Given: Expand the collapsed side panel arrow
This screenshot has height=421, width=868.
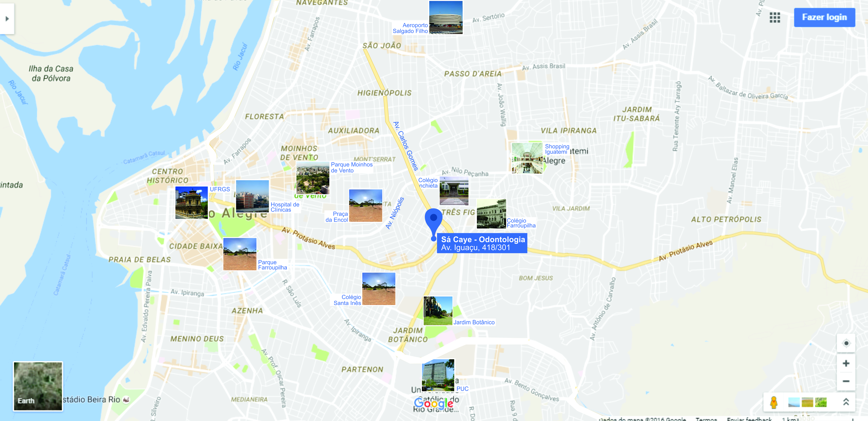Looking at the screenshot, I should pyautogui.click(x=7, y=19).
